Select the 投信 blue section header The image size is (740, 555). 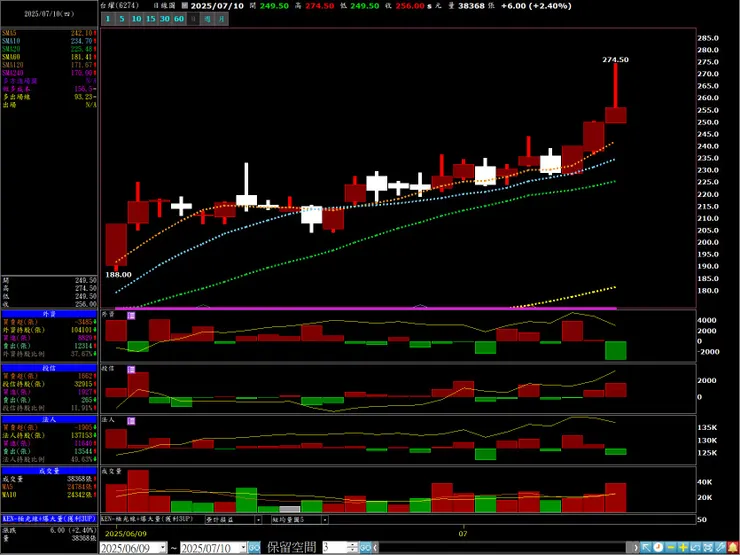pyautogui.click(x=49, y=368)
